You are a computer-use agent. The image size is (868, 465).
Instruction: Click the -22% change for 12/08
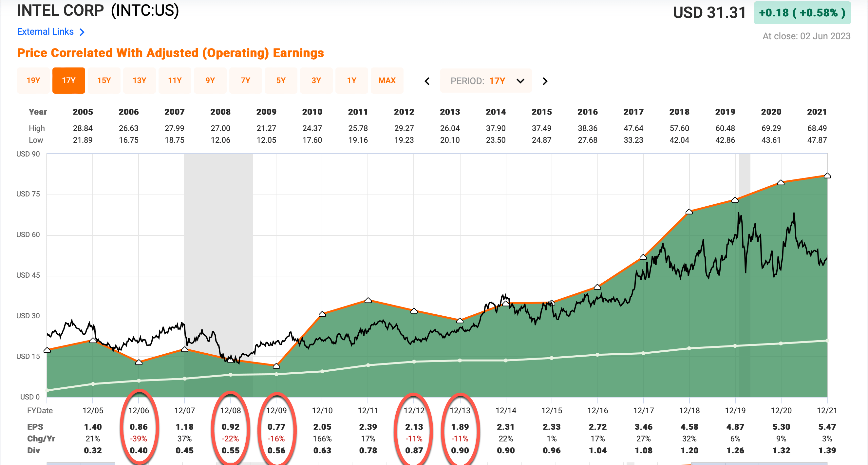click(231, 439)
